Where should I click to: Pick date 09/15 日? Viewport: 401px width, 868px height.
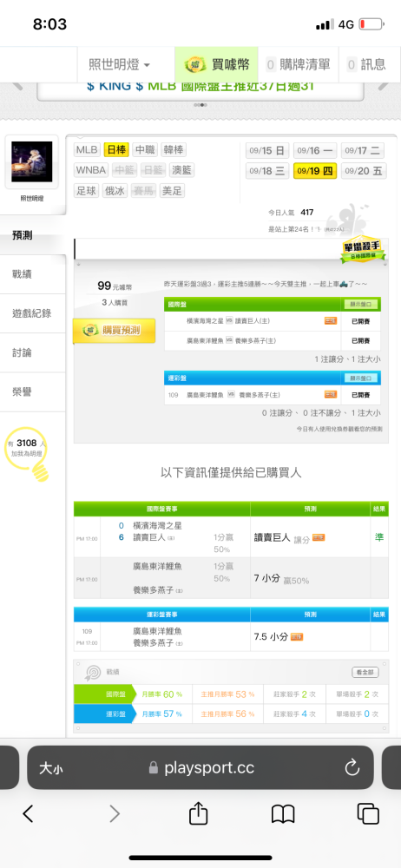267,150
